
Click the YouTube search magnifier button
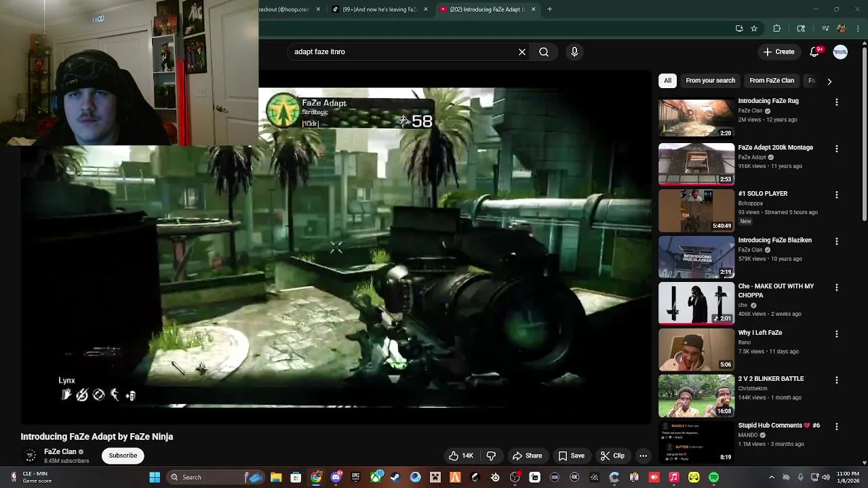tap(544, 52)
